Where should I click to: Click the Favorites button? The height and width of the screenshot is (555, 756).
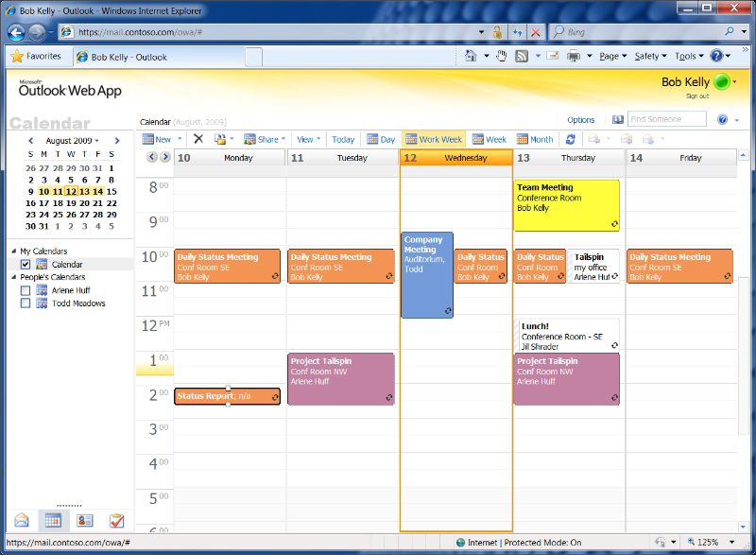36,56
